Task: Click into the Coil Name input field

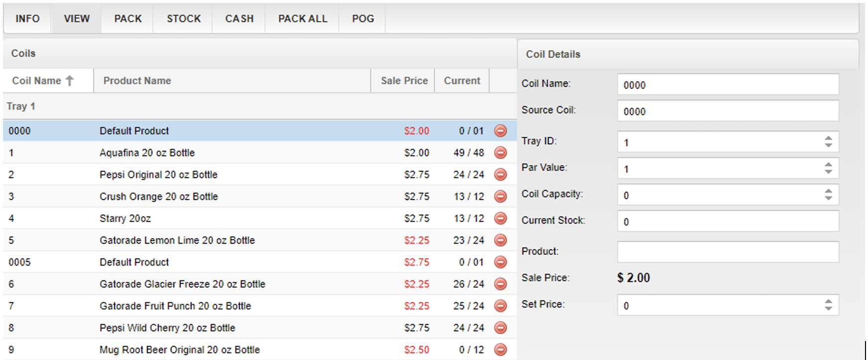Action: [728, 85]
